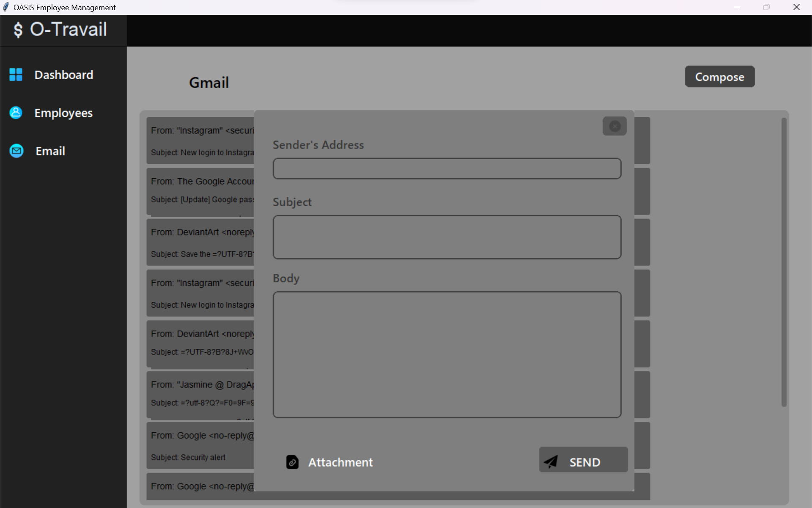Screen dimensions: 812x508
Task: Select the Dashboard grid icon in sidebar
Action: (16, 75)
